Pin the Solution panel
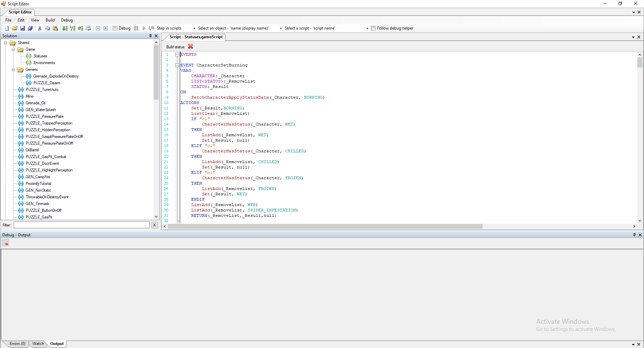The image size is (644, 348). click(x=150, y=36)
